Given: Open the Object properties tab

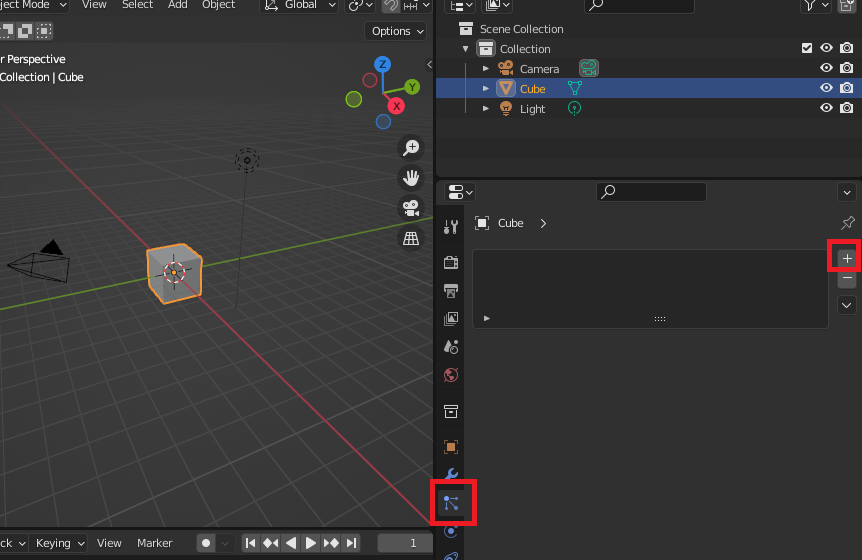Looking at the screenshot, I should pos(451,447).
